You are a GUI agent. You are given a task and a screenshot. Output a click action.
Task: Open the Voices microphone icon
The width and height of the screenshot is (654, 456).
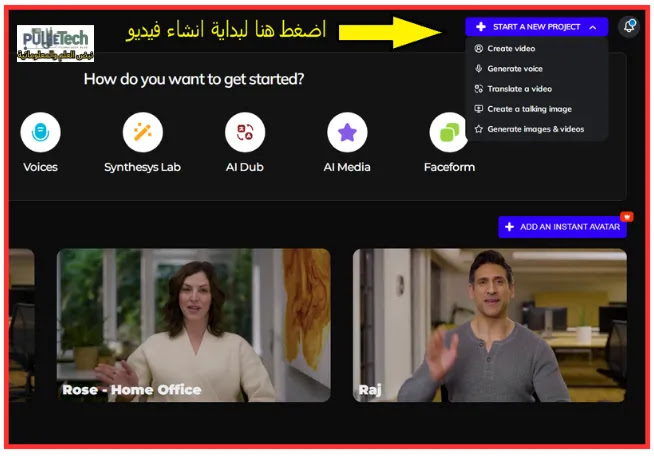(x=40, y=132)
